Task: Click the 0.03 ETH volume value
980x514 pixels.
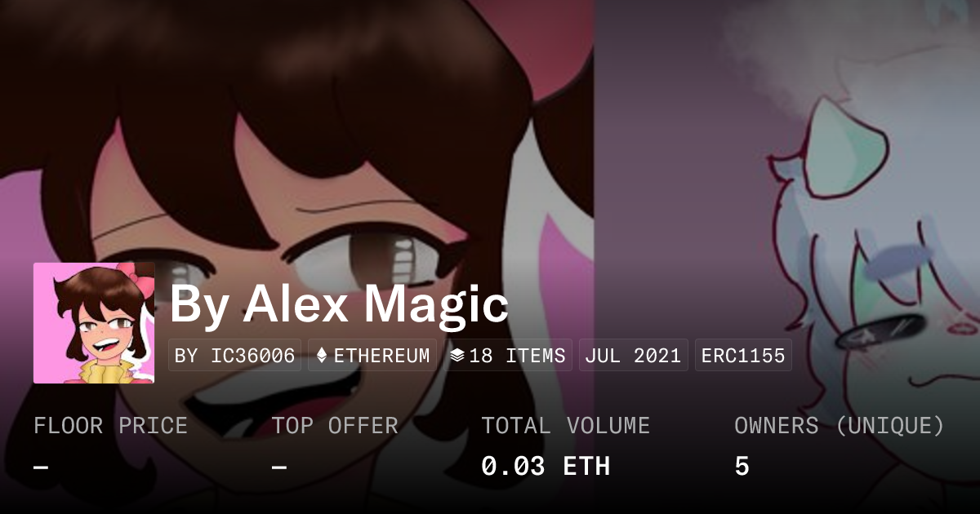Action: (546, 467)
